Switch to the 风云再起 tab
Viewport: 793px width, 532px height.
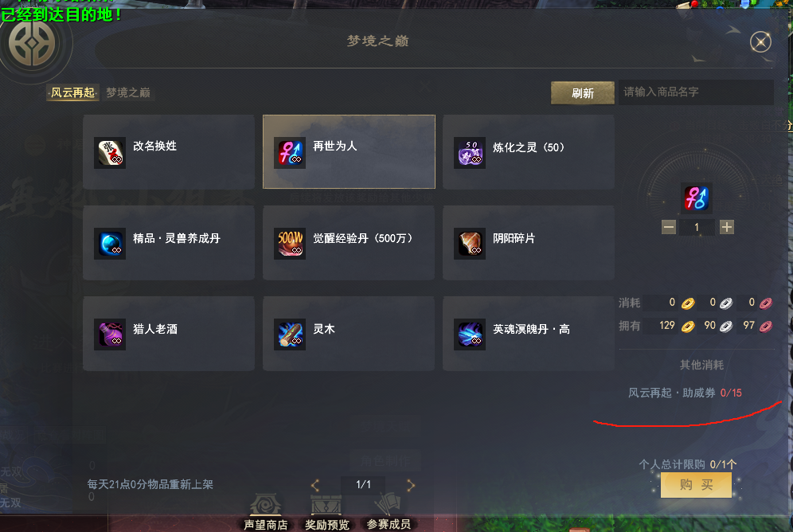pos(72,92)
